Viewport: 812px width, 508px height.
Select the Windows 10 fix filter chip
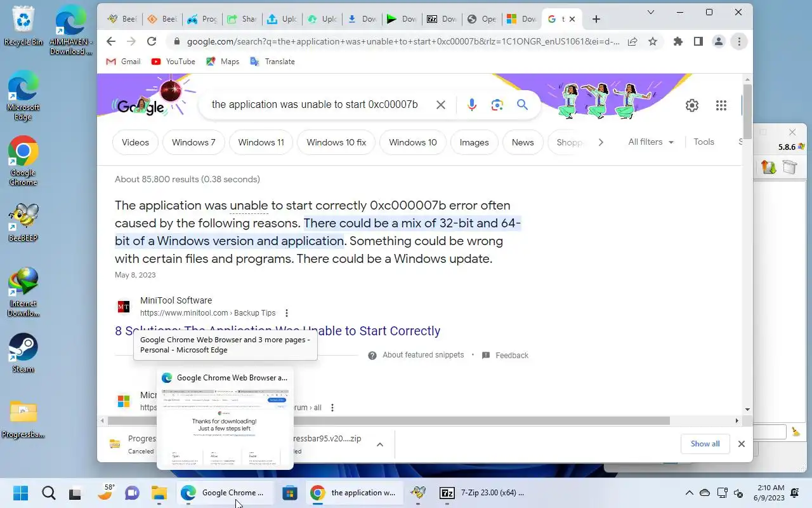click(336, 142)
